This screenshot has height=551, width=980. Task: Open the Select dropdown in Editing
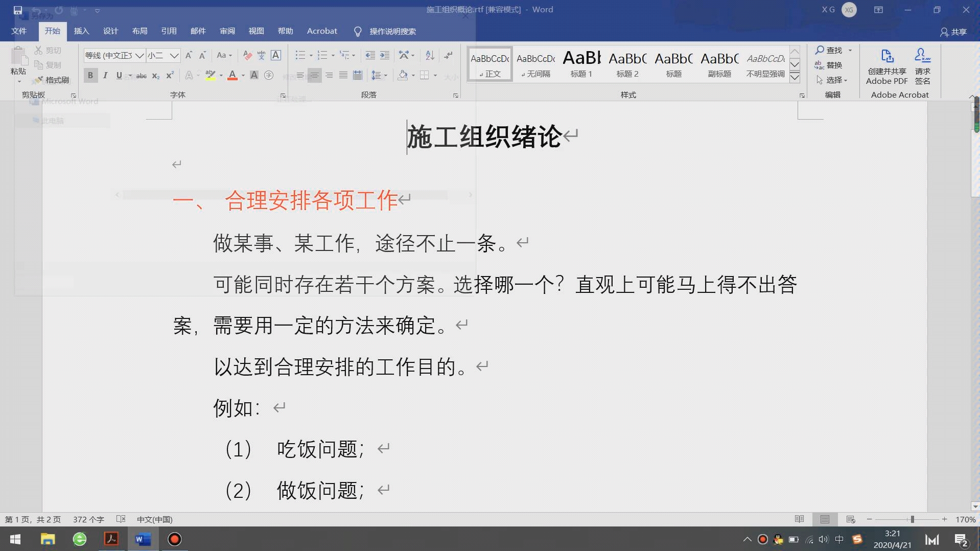coord(832,80)
